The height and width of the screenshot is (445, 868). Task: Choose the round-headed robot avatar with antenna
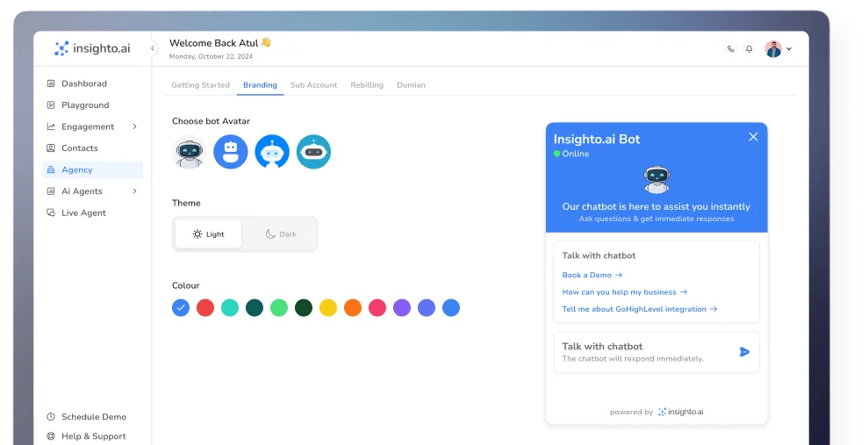click(x=272, y=152)
